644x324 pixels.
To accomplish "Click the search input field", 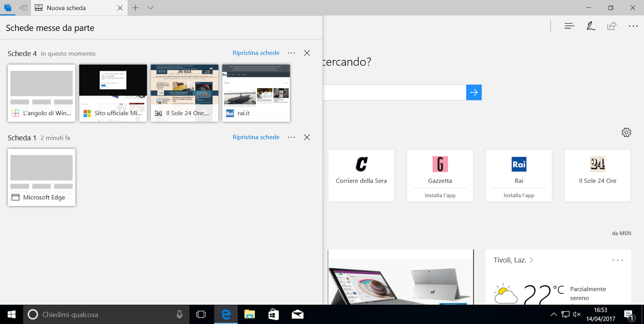I will 394,93.
